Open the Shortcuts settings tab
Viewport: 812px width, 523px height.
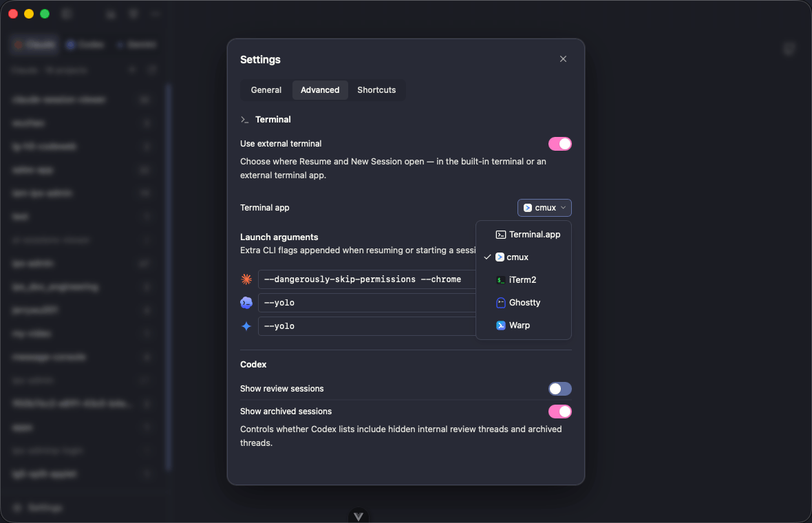pos(376,90)
